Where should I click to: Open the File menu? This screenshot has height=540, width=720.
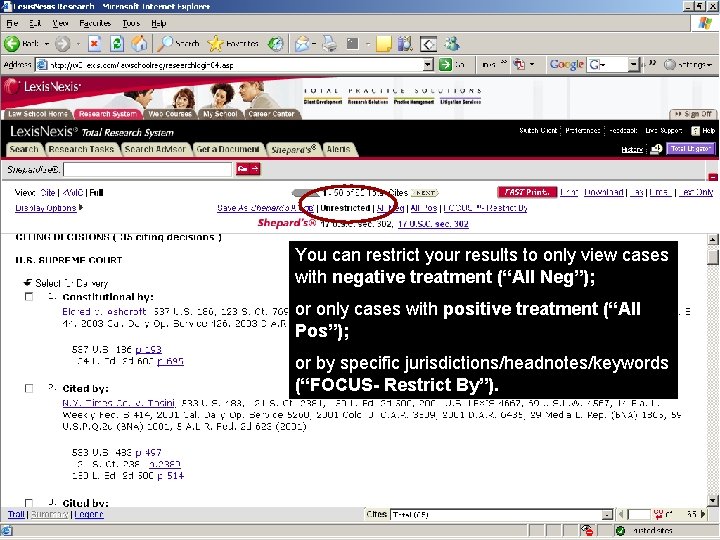click(x=12, y=23)
